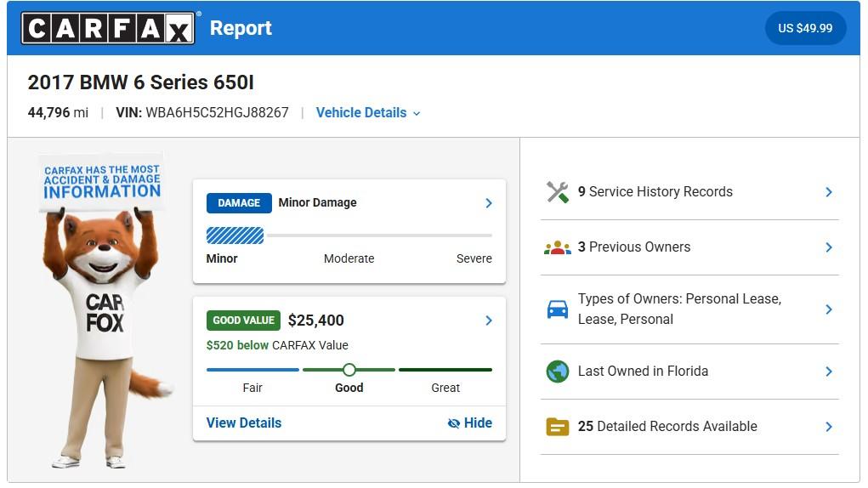
Task: Open the US $49.99 price button
Action: (805, 28)
